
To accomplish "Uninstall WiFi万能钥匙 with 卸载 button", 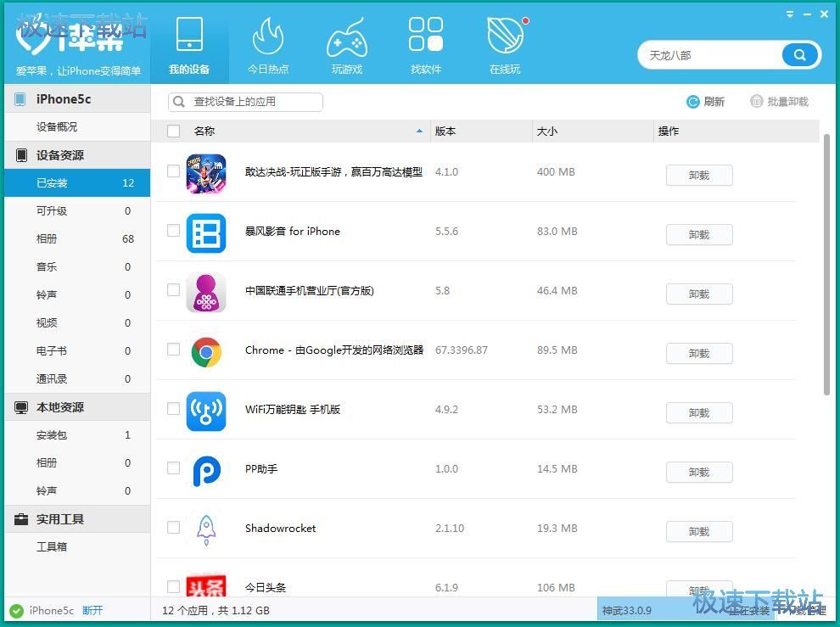I will point(699,413).
